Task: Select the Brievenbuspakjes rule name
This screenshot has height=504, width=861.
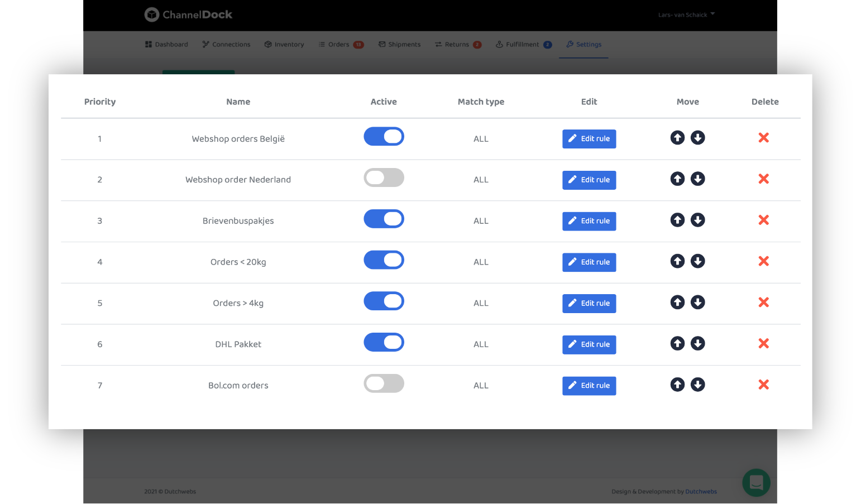Action: pos(238,221)
